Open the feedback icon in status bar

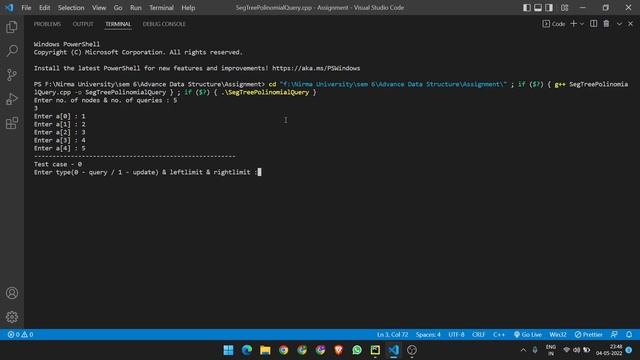(614, 334)
